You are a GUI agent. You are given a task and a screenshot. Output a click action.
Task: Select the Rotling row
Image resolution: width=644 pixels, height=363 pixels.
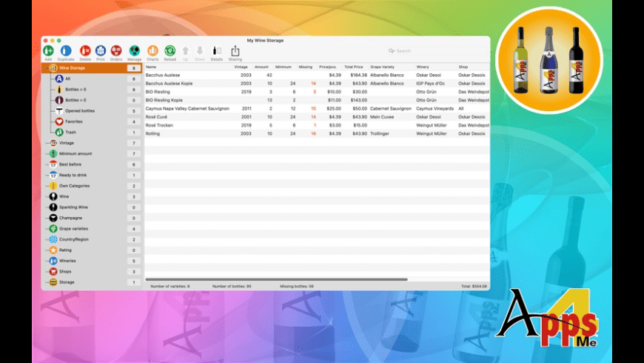317,133
